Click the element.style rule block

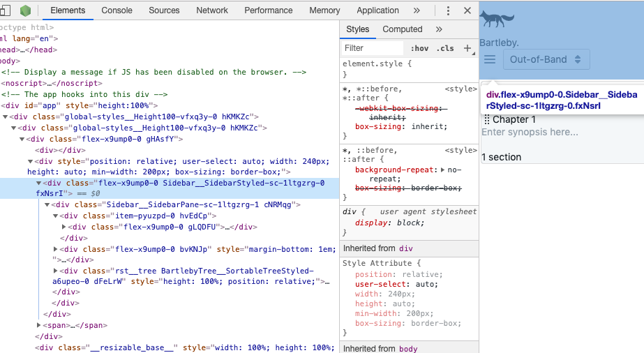tap(410, 69)
